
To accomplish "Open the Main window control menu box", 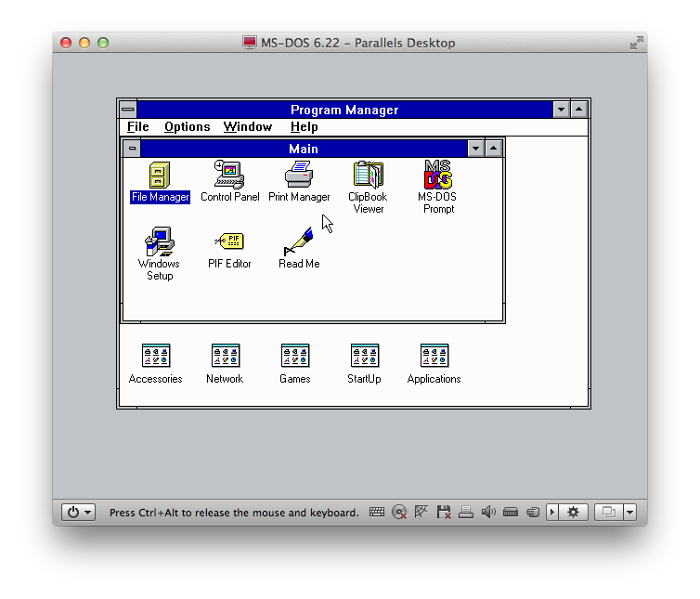I will (x=132, y=149).
